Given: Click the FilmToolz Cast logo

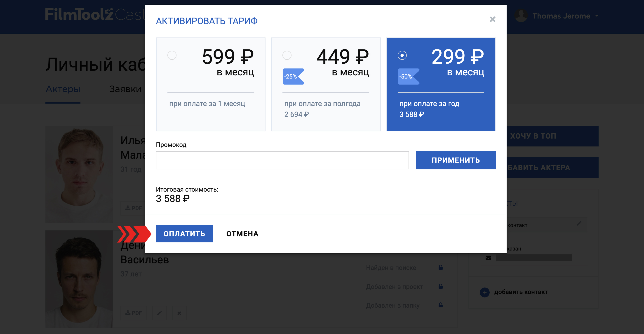Looking at the screenshot, I should (95, 14).
